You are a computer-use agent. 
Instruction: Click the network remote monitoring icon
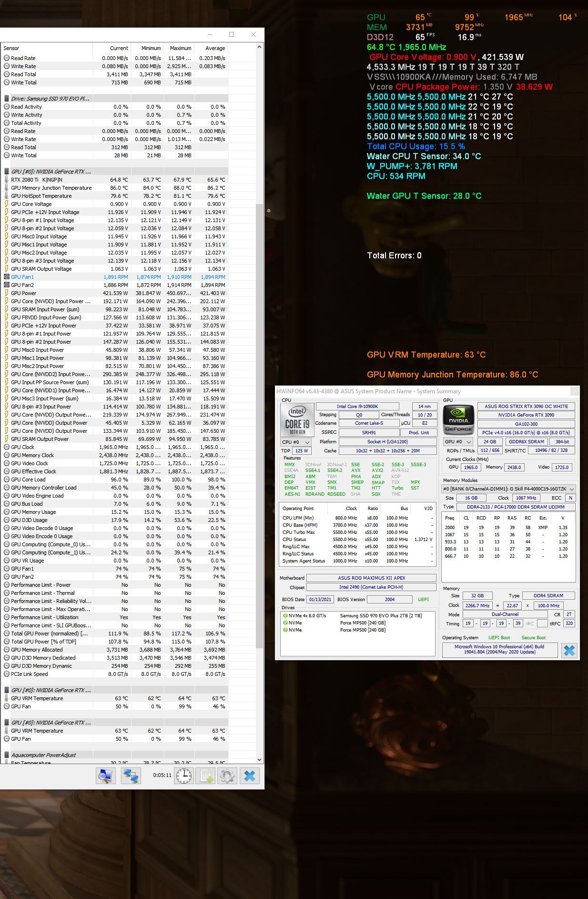tap(130, 776)
